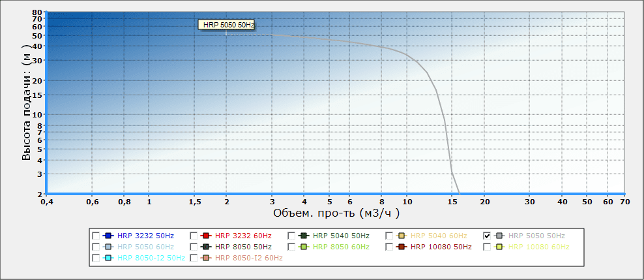Click the HRP 8050 50Hz legend label
Viewport: 644px width, 280px height.
click(243, 247)
